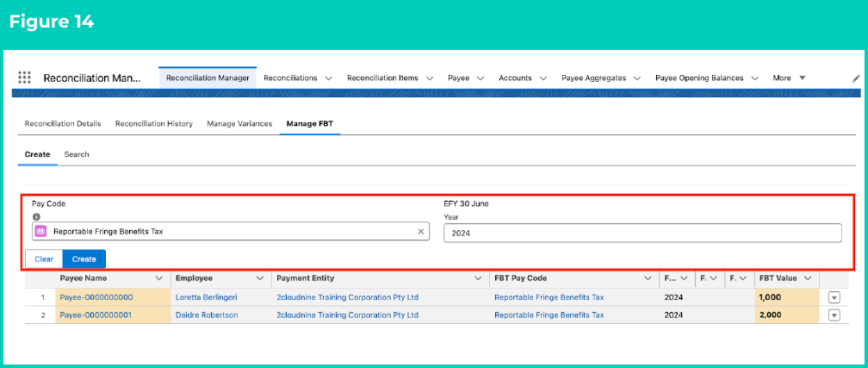Click FBT Value cell showing 2,000
This screenshot has height=368, width=868.
coord(787,315)
